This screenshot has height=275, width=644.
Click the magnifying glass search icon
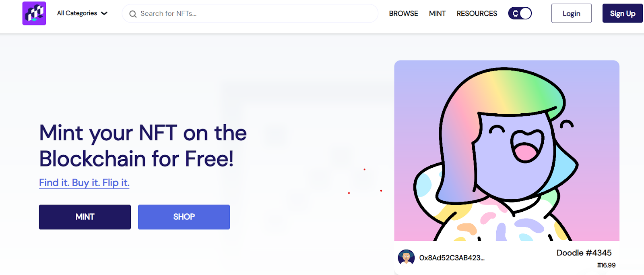click(x=133, y=14)
